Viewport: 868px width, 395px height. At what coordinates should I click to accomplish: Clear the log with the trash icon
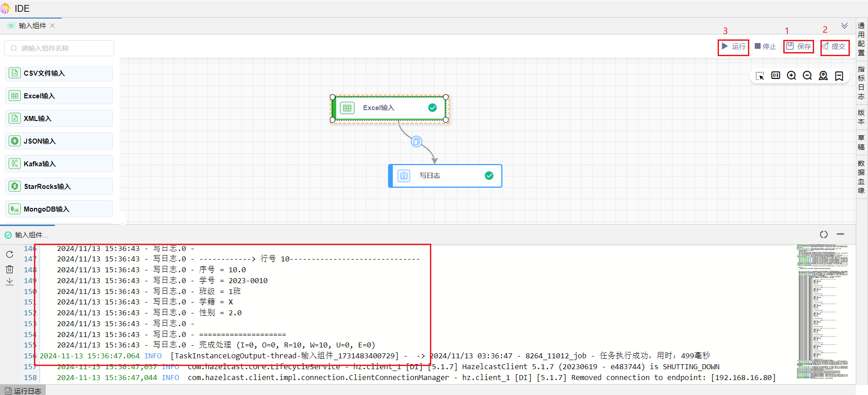tap(10, 270)
